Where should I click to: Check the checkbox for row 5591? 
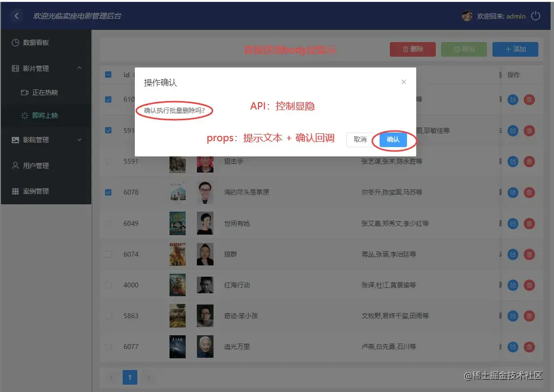tap(108, 161)
